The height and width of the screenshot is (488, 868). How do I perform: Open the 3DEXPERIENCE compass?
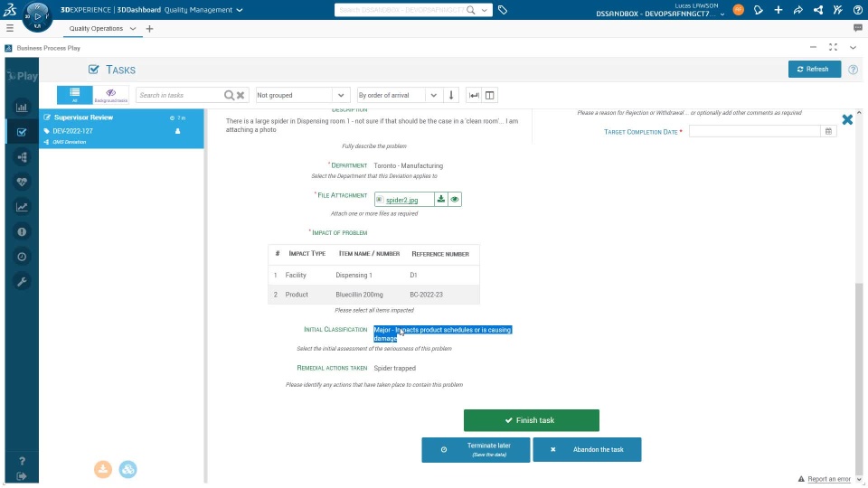(x=37, y=16)
